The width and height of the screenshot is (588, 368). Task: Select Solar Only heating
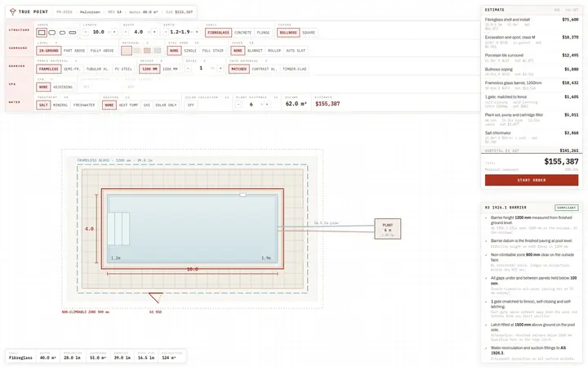click(166, 105)
